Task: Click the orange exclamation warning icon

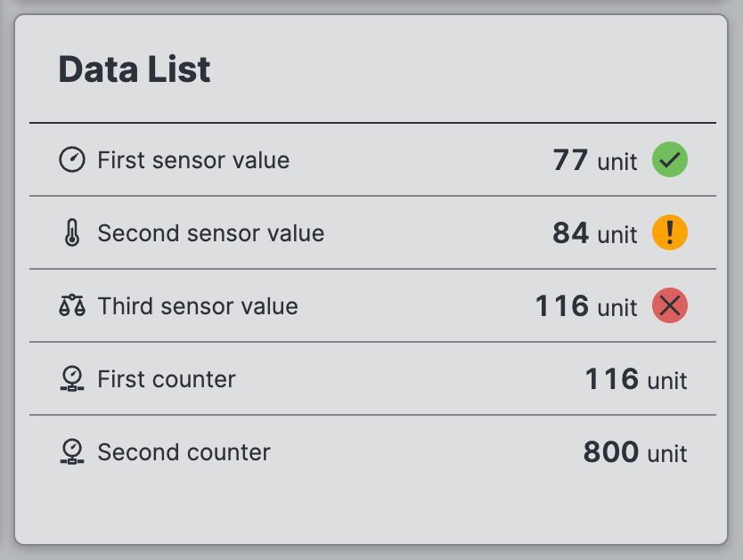Action: [x=670, y=233]
